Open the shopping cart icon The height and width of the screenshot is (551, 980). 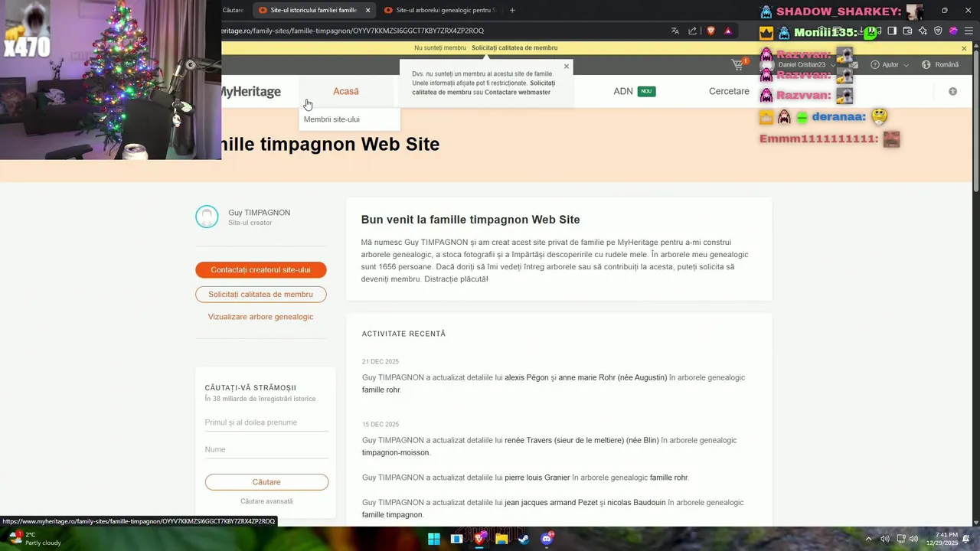point(738,65)
